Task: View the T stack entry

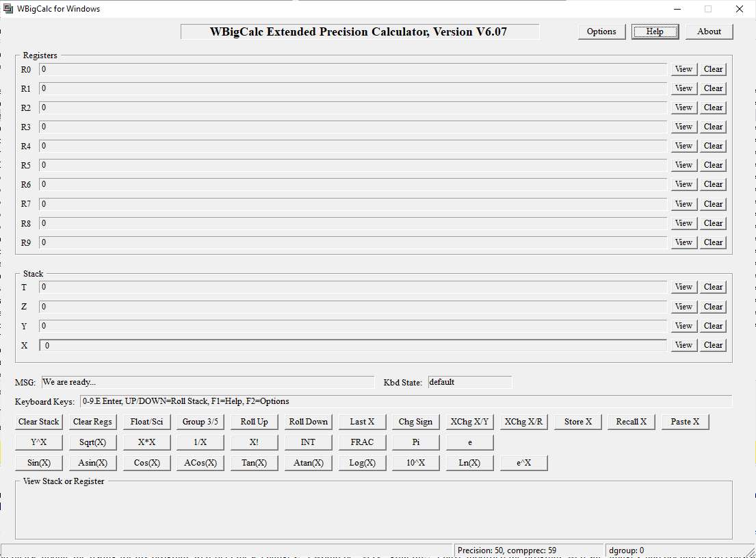Action: pos(683,287)
